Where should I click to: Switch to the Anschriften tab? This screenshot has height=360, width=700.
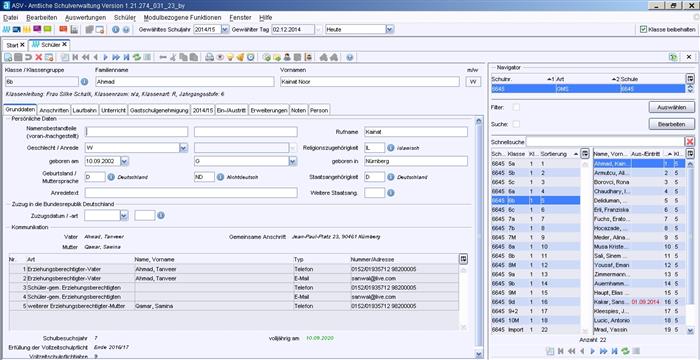click(54, 110)
